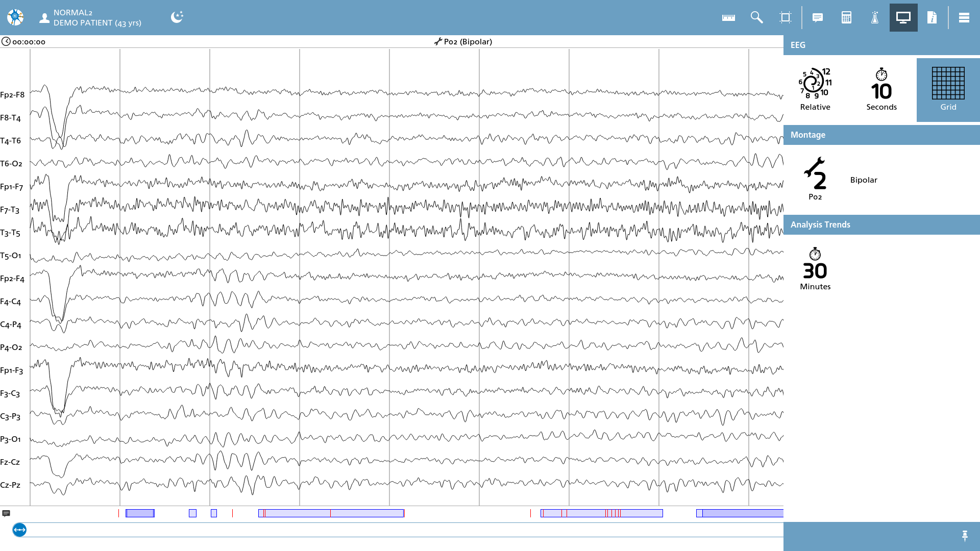The image size is (980, 551).
Task: Change the 10 Seconds page duration
Action: (881, 90)
